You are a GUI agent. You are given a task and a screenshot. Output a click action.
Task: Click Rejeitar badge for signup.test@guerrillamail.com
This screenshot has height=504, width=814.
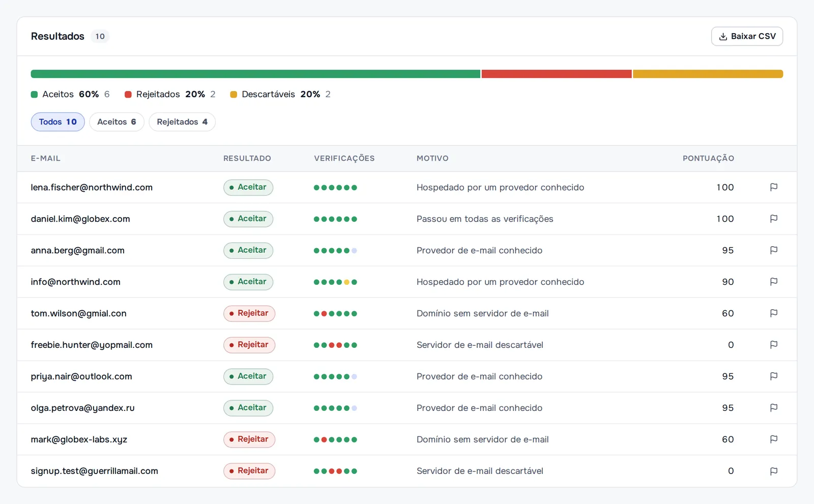[249, 471]
